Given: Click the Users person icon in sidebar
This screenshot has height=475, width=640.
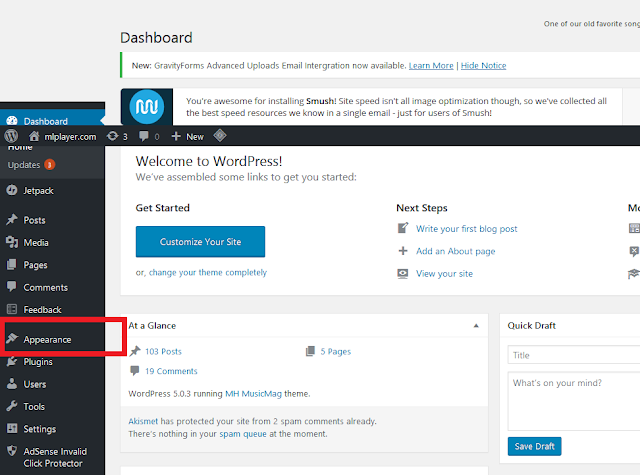Looking at the screenshot, I should click(x=12, y=384).
